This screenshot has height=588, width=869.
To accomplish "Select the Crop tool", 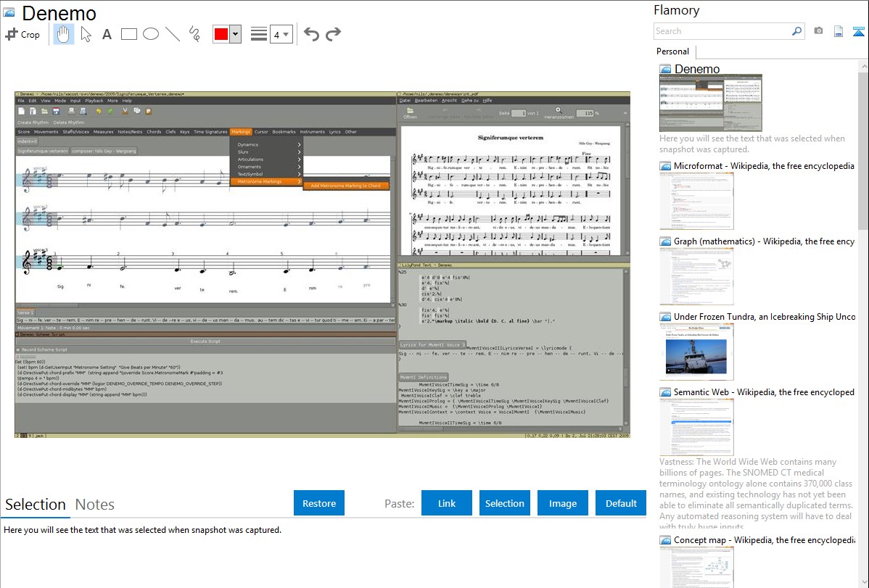I will pos(22,34).
